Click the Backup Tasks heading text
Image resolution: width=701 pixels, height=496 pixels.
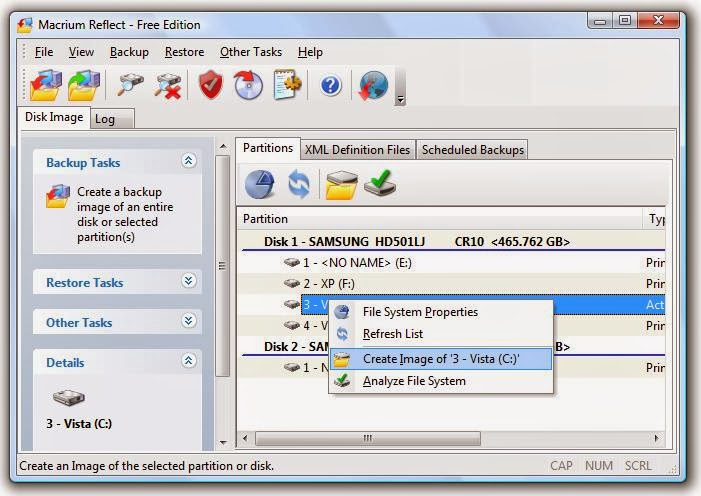pyautogui.click(x=83, y=163)
